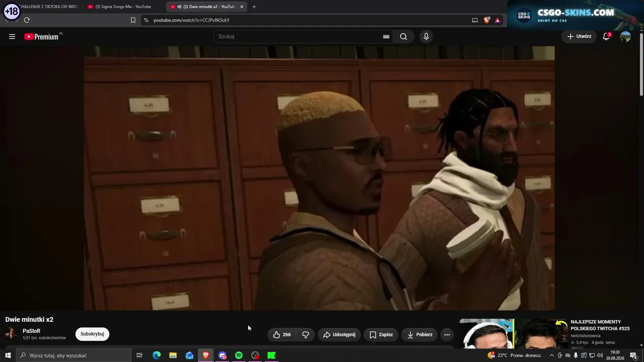This screenshot has height=362, width=644.
Task: Open the Windows Start menu
Action: (8, 355)
